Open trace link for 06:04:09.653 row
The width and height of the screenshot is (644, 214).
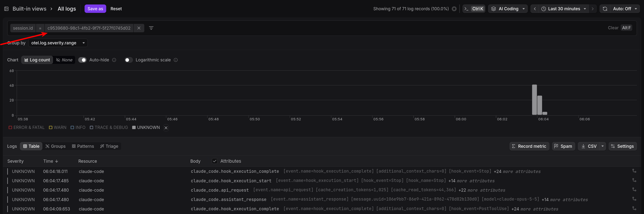pos(634,208)
